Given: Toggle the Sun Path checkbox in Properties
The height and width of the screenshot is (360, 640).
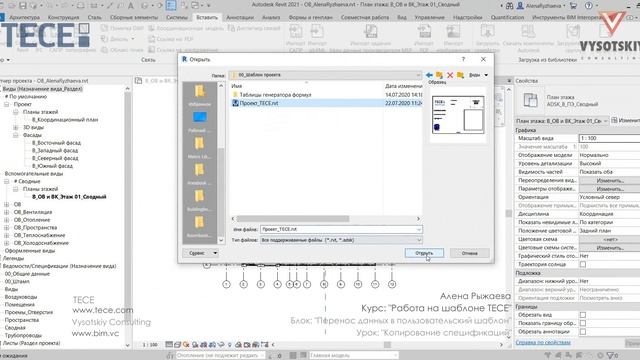Looking at the screenshot, I should [x=583, y=264].
